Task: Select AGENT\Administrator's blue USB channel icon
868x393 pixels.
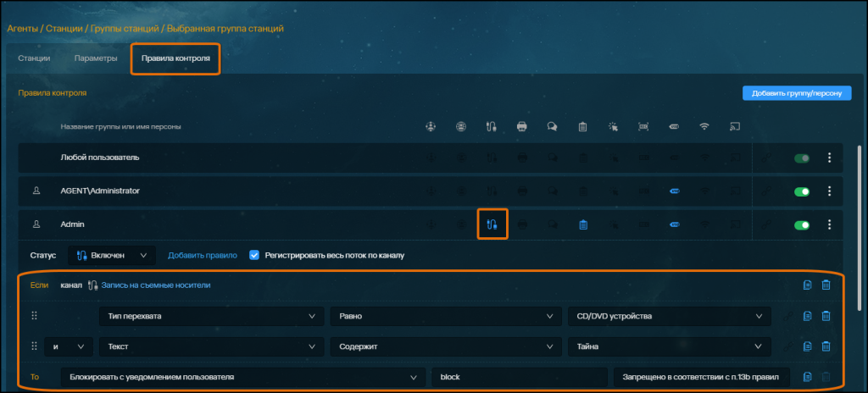Action: coord(674,191)
